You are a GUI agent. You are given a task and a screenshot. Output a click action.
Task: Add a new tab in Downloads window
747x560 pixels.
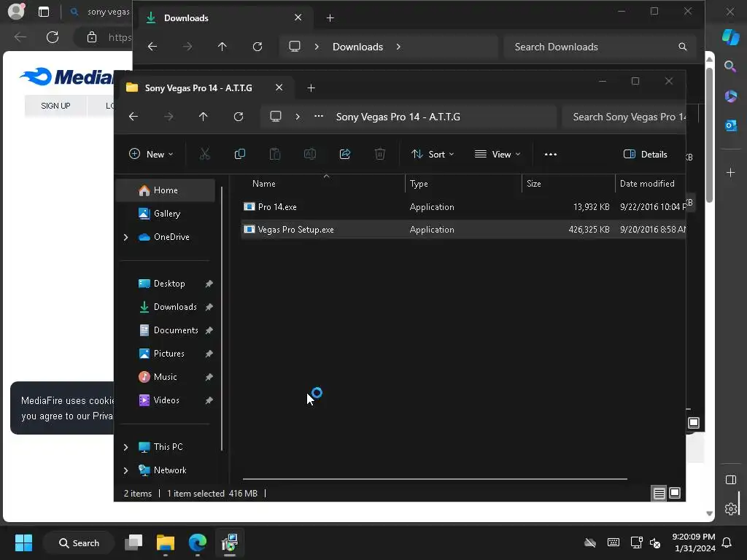[x=330, y=18]
